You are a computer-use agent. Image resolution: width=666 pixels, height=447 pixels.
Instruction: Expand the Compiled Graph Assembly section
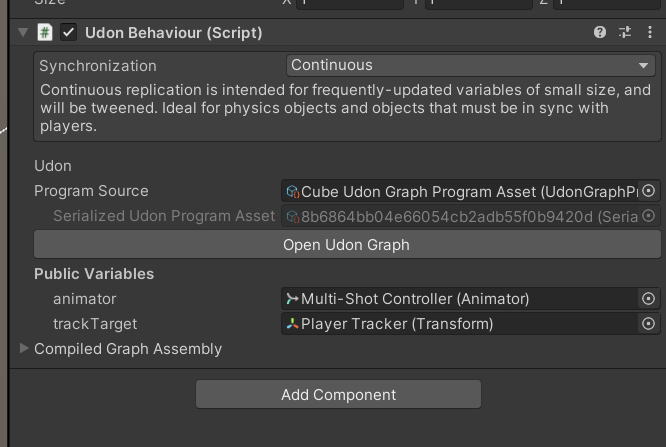click(x=24, y=349)
